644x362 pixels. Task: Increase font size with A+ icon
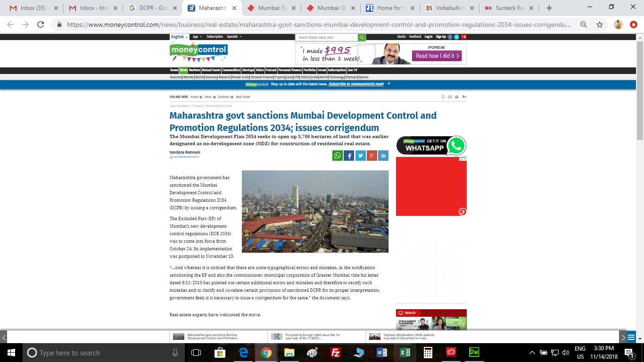[464, 97]
